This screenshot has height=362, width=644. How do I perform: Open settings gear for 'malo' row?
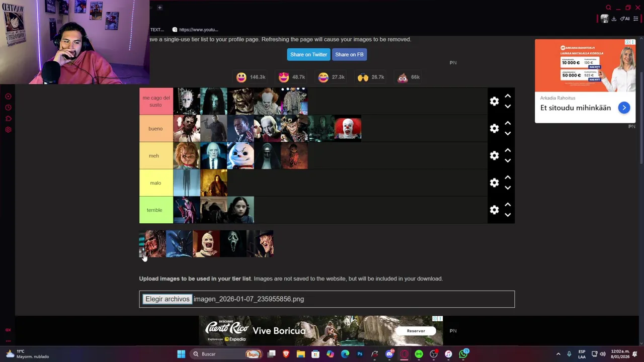(494, 183)
